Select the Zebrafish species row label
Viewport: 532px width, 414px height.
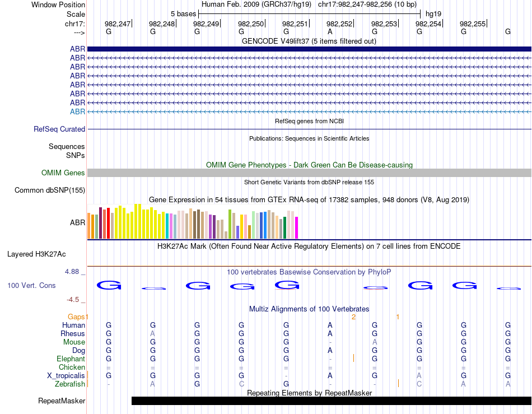pyautogui.click(x=70, y=384)
